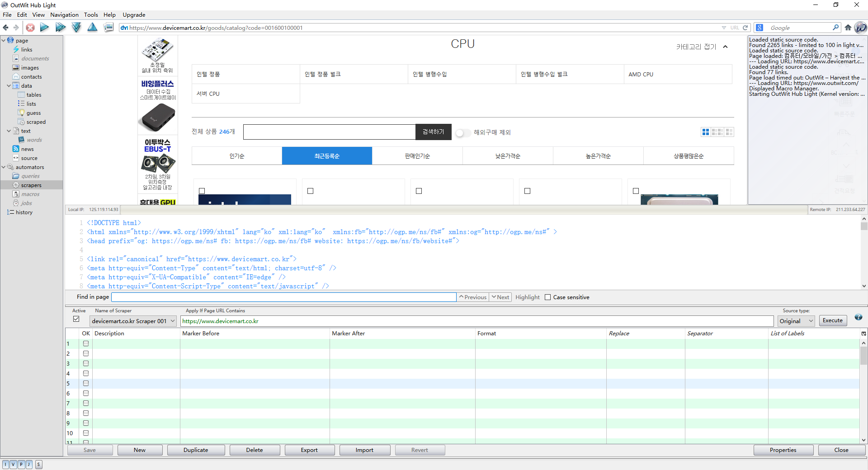This screenshot has height=470, width=868.
Task: Click the blue up-triangle icon
Action: pos(92,28)
